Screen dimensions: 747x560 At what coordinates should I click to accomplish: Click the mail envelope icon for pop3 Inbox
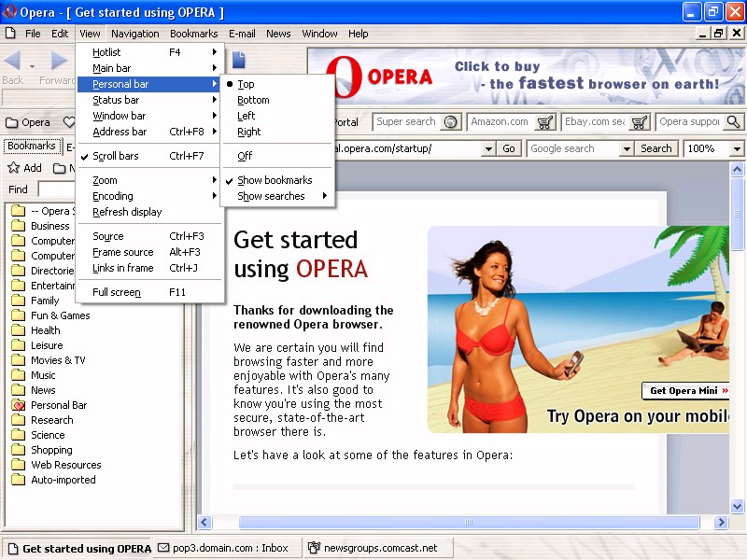(x=163, y=548)
